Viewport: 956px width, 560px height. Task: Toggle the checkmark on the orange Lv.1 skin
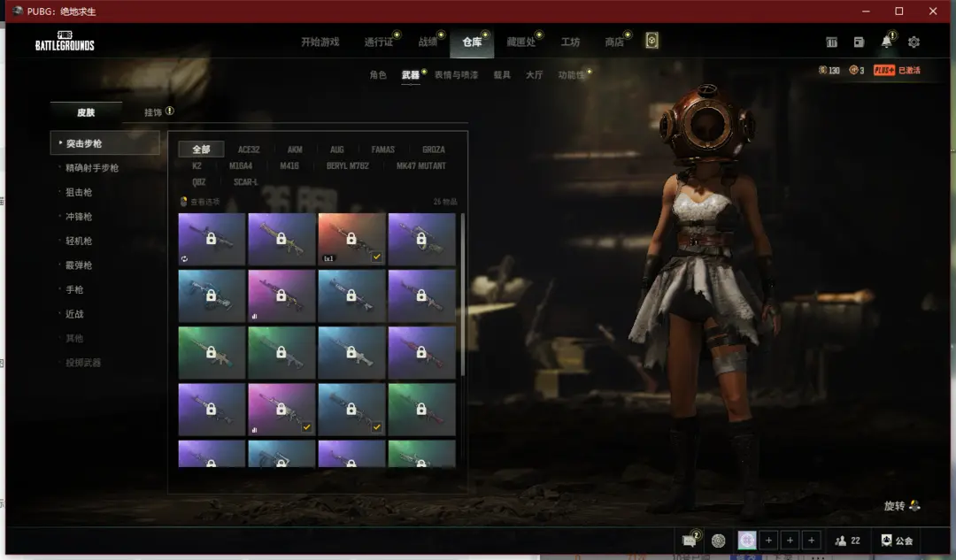coord(377,257)
